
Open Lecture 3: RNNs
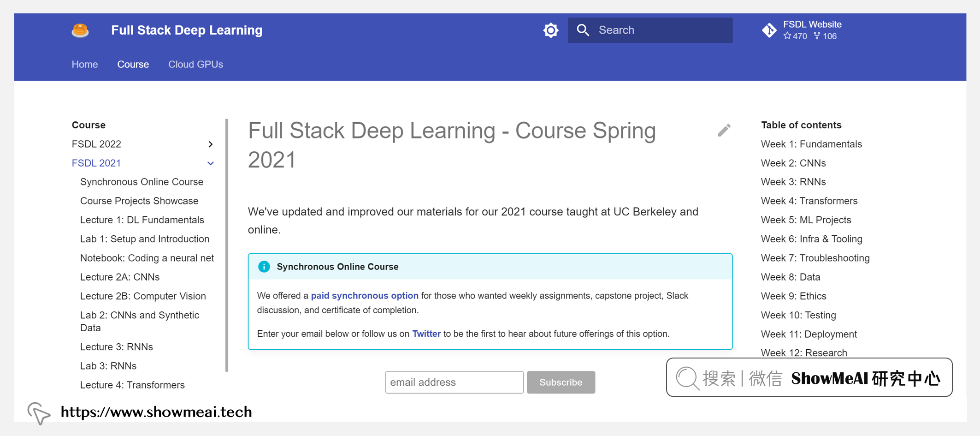[x=117, y=346]
